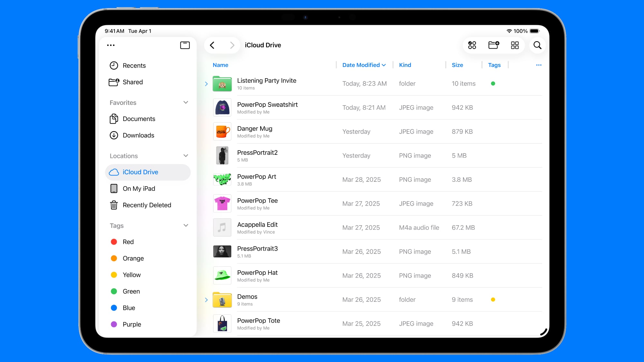Filter by the Blue tag
644x362 pixels.
(148, 308)
